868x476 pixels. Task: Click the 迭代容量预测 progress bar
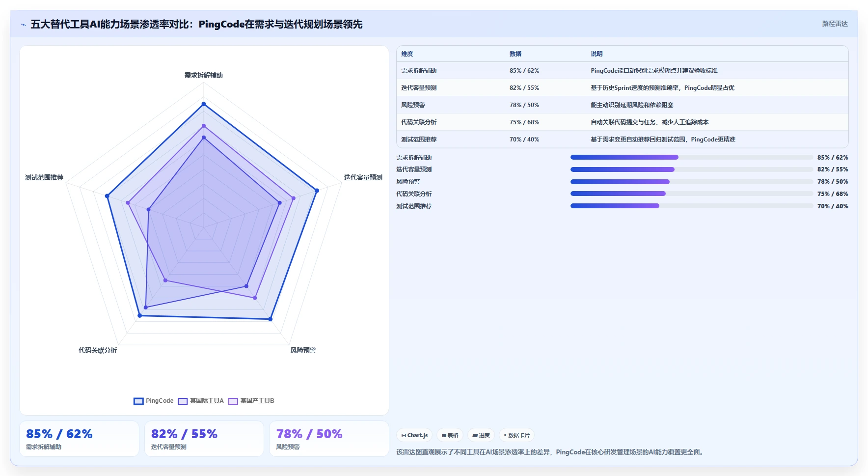(x=692, y=169)
